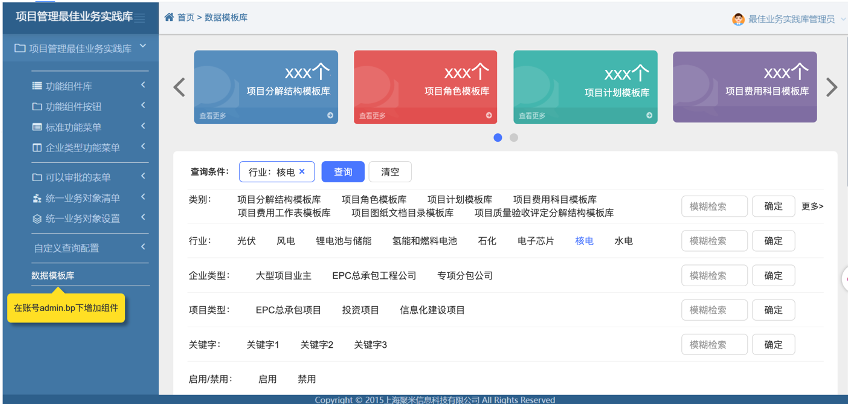
Task: Remove the 行业：核电 filter tag
Action: (302, 171)
